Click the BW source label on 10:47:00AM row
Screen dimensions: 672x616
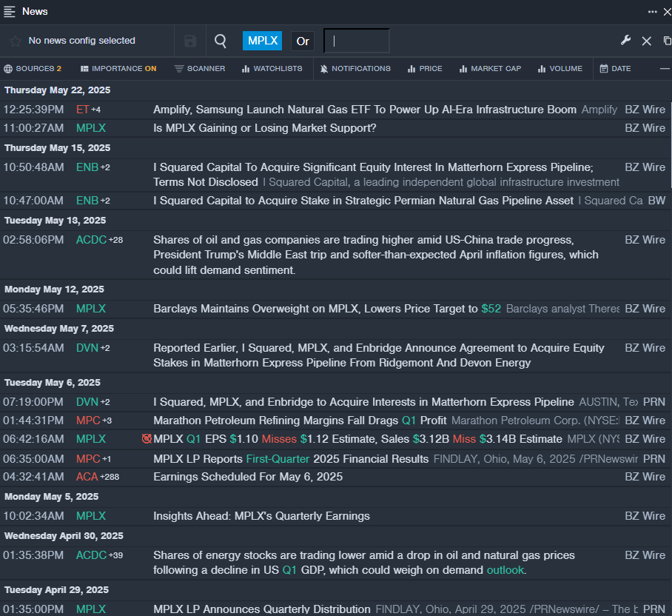656,201
